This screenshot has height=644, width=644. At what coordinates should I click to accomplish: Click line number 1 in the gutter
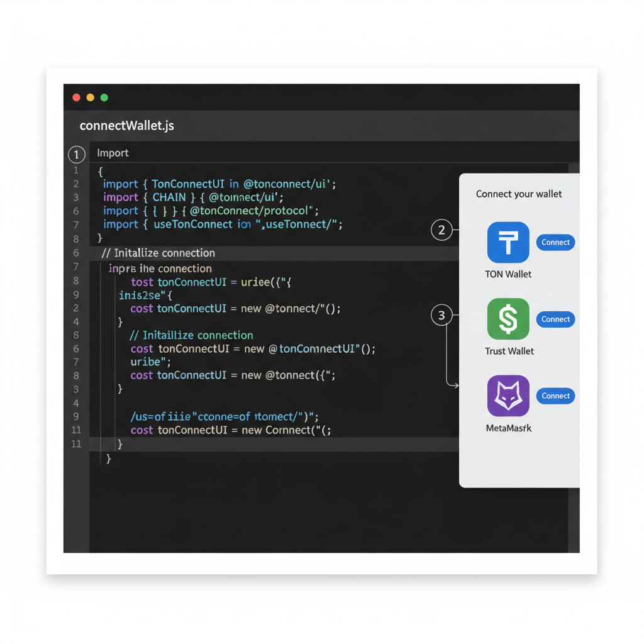click(76, 170)
